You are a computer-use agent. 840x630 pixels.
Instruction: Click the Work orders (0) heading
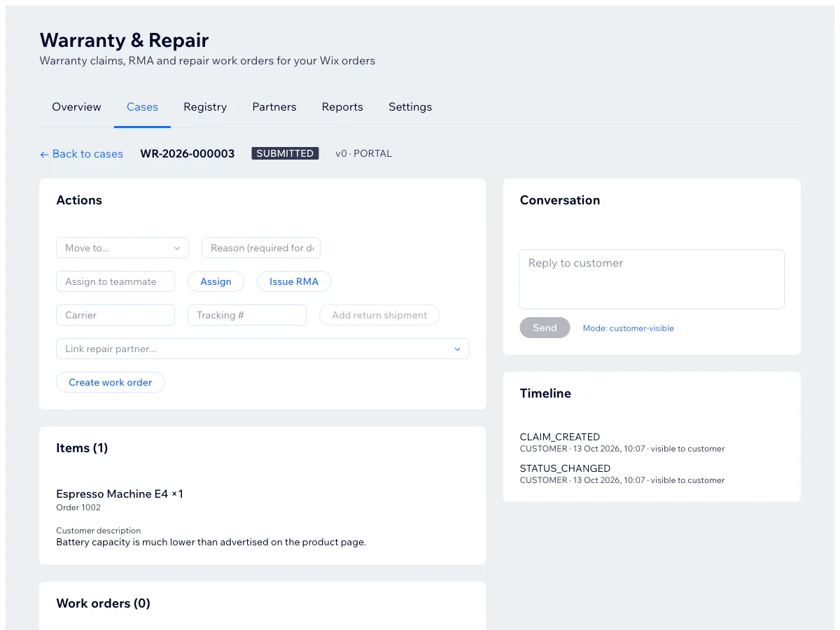103,603
